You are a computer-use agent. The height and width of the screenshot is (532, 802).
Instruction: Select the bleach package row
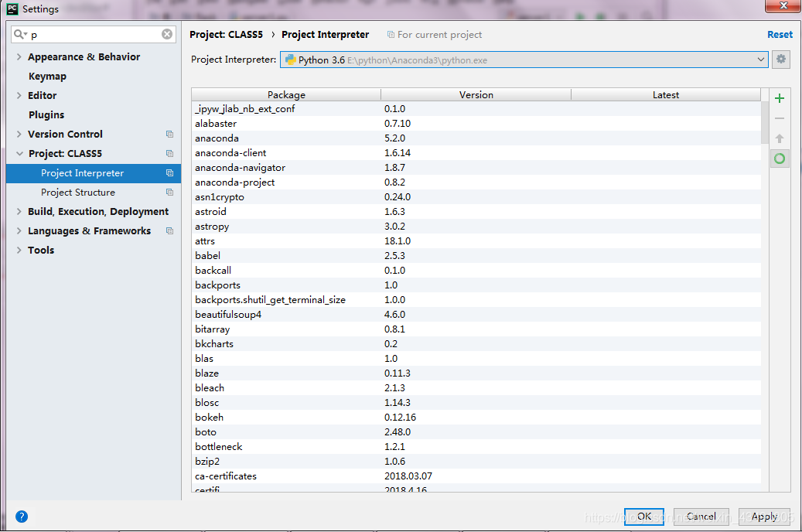click(x=476, y=387)
